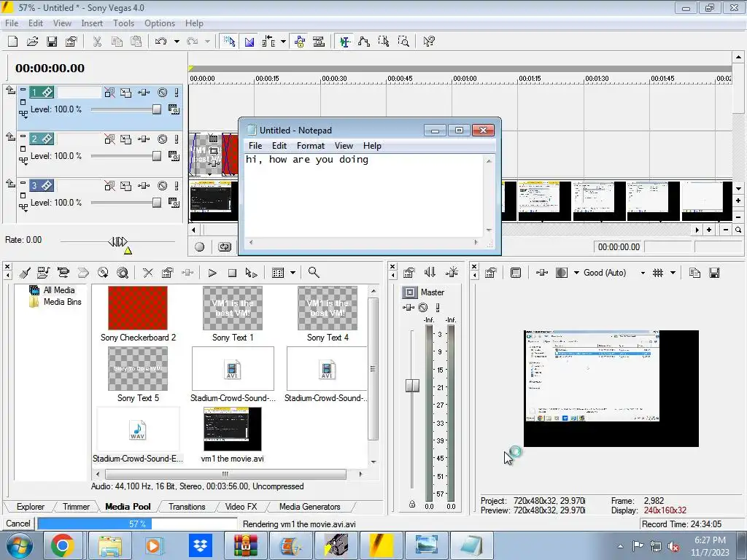747x560 pixels.
Task: Click the Master volume fader handle
Action: 412,385
